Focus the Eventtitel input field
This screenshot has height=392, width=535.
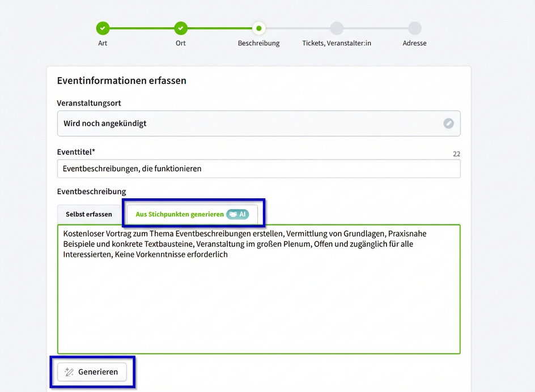tap(258, 169)
